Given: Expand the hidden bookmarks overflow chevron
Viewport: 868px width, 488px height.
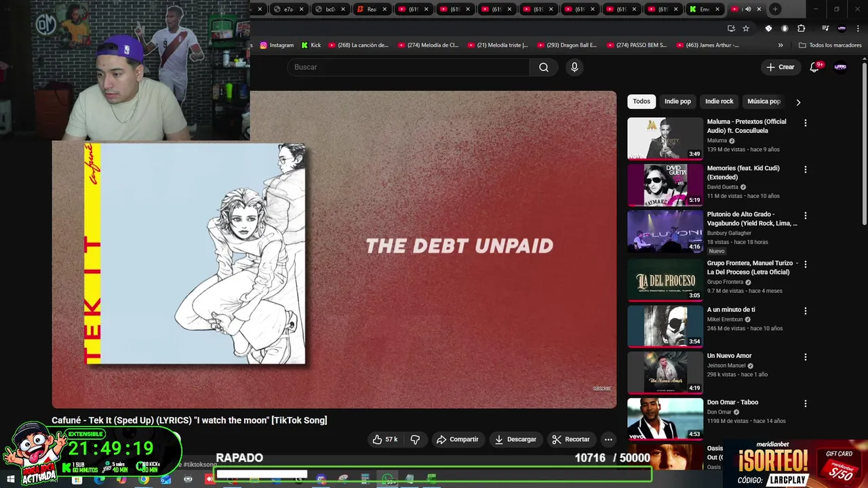Looking at the screenshot, I should click(x=781, y=45).
